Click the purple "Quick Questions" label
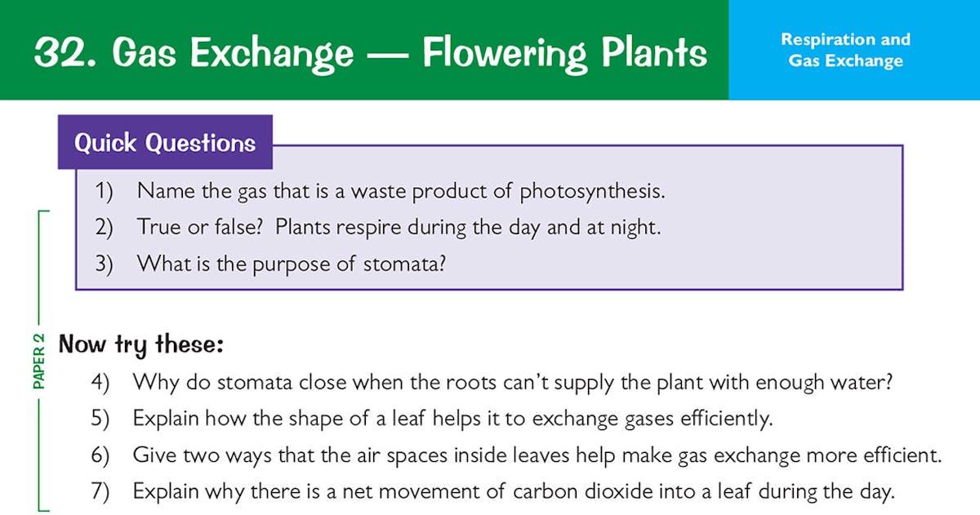980x515 pixels. click(x=165, y=143)
